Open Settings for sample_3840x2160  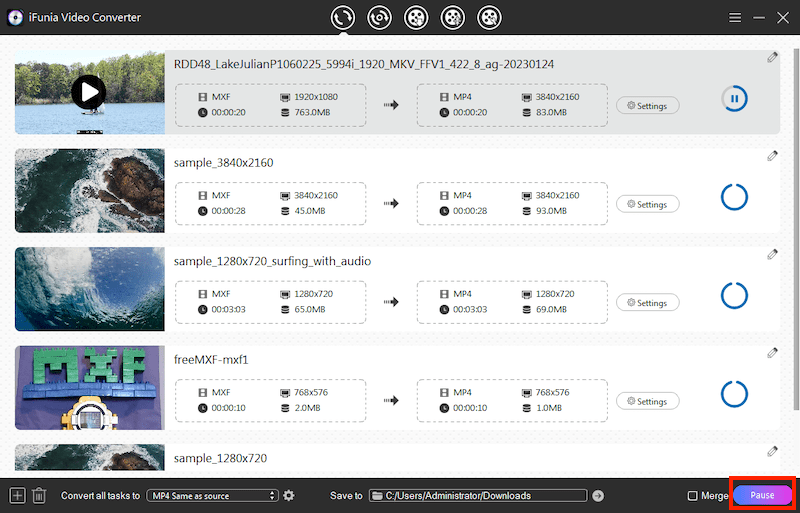click(648, 204)
